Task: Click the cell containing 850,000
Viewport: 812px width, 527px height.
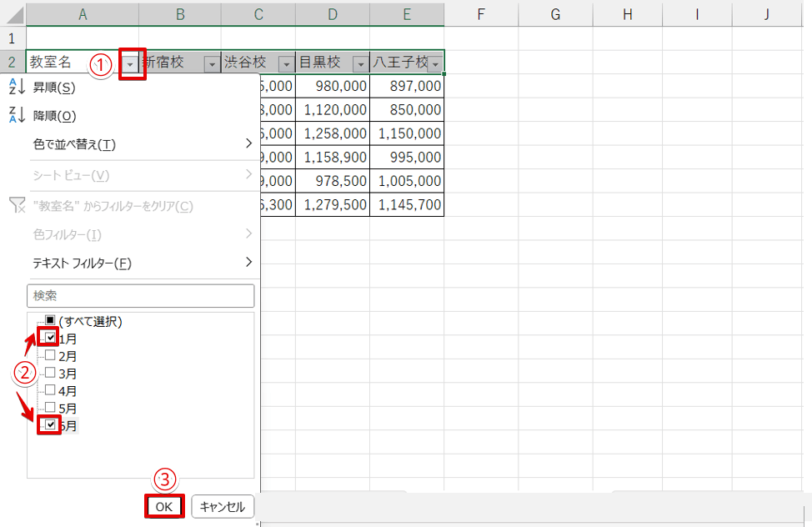Action: [x=407, y=110]
